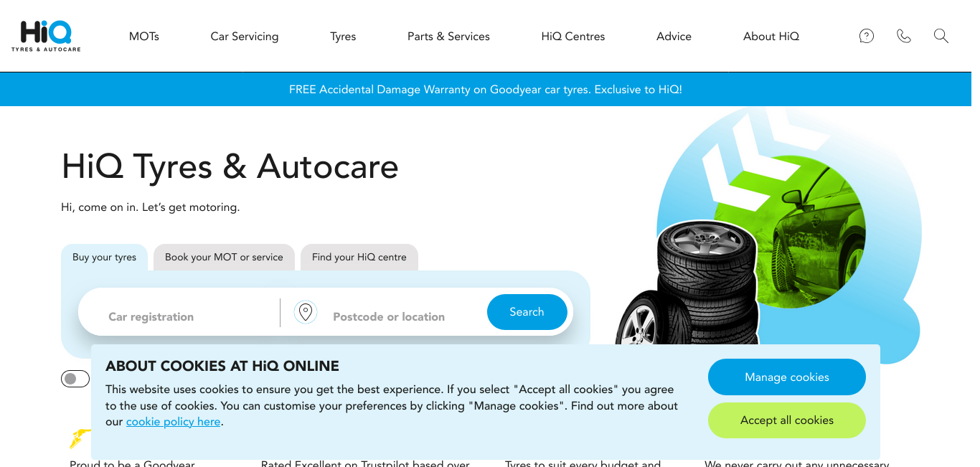The image size is (980, 467).
Task: Expand the Car Servicing menu
Action: [245, 37]
